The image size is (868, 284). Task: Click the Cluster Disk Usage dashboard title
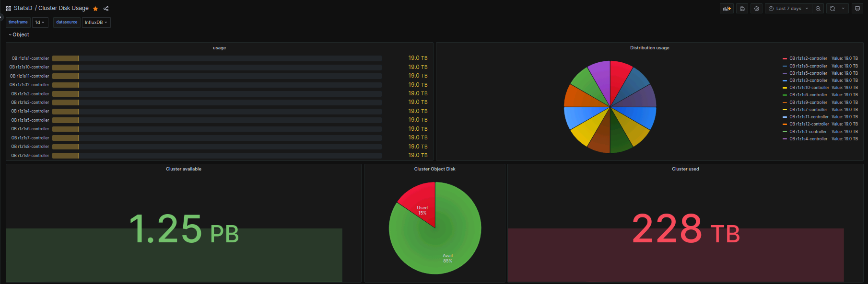[x=63, y=8]
